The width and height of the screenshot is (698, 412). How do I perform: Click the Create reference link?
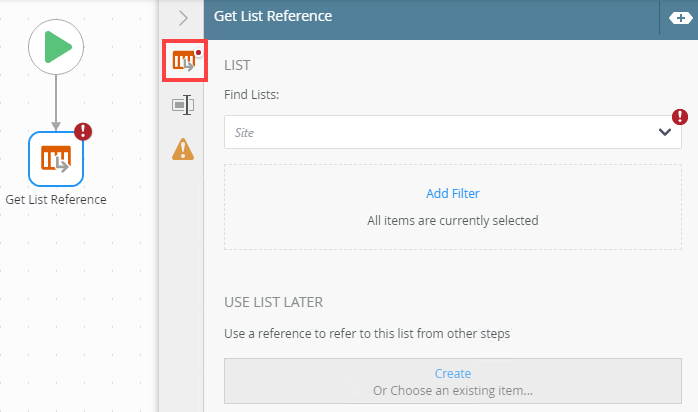click(453, 374)
